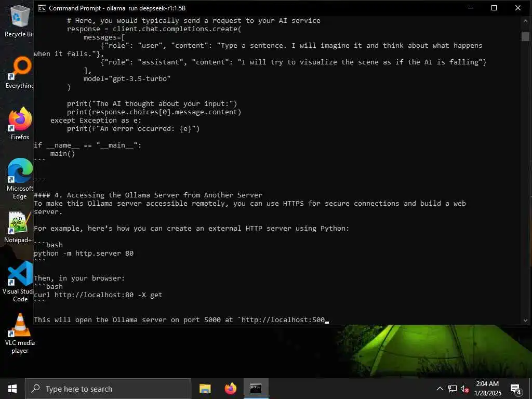
Task: Open the Action Center notifications icon
Action: (x=515, y=389)
